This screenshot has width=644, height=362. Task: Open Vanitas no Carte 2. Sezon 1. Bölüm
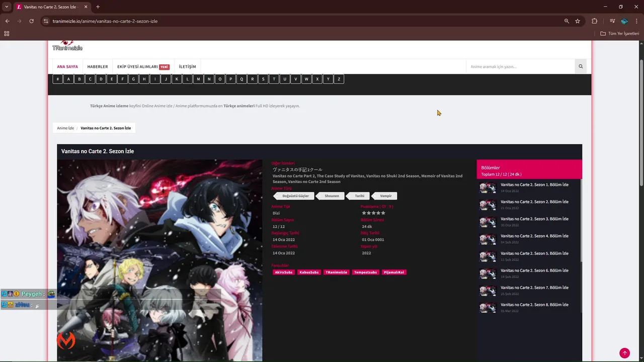tap(534, 185)
